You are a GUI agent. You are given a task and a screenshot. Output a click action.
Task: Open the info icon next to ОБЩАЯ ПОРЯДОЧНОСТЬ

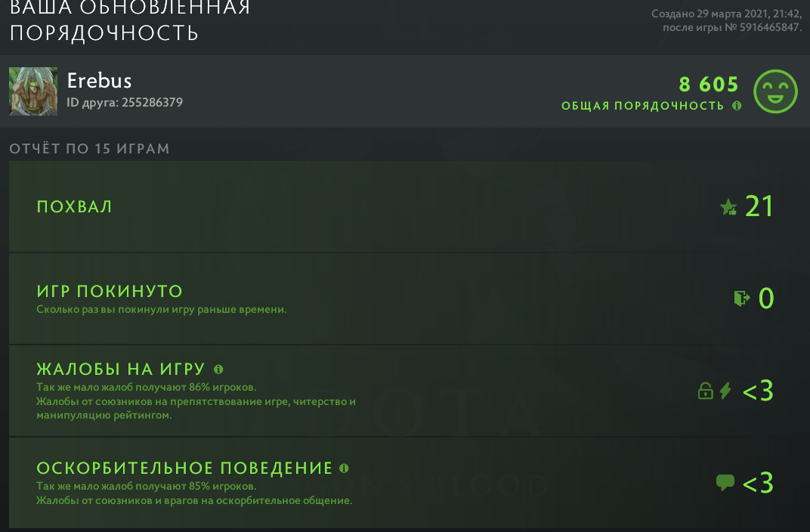click(x=738, y=106)
